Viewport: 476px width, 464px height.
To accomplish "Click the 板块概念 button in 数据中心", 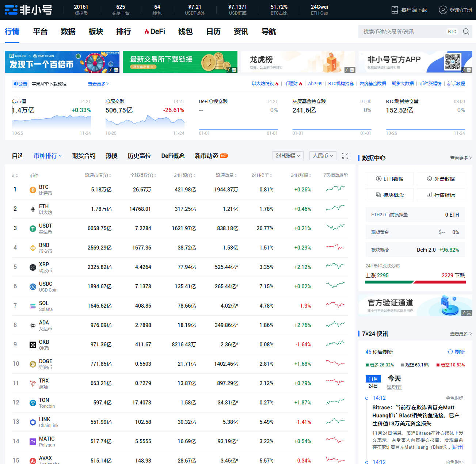I will (390, 195).
